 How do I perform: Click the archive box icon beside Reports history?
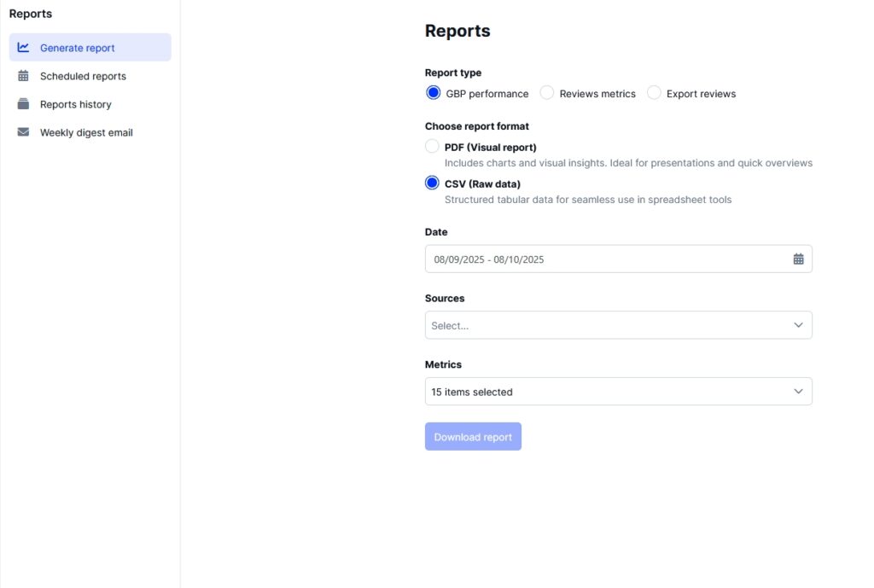[23, 104]
